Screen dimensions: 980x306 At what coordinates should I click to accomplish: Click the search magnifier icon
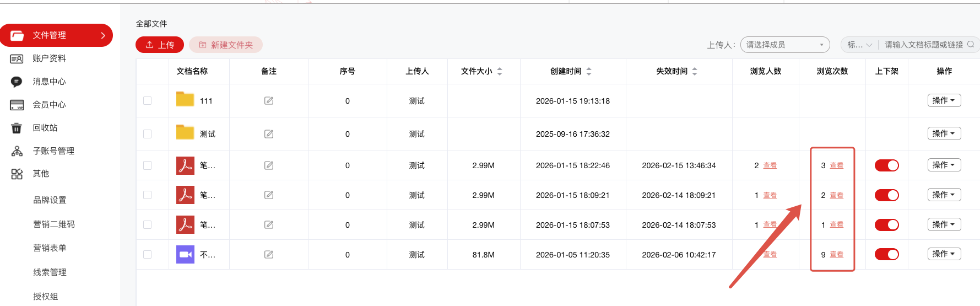coord(971,45)
